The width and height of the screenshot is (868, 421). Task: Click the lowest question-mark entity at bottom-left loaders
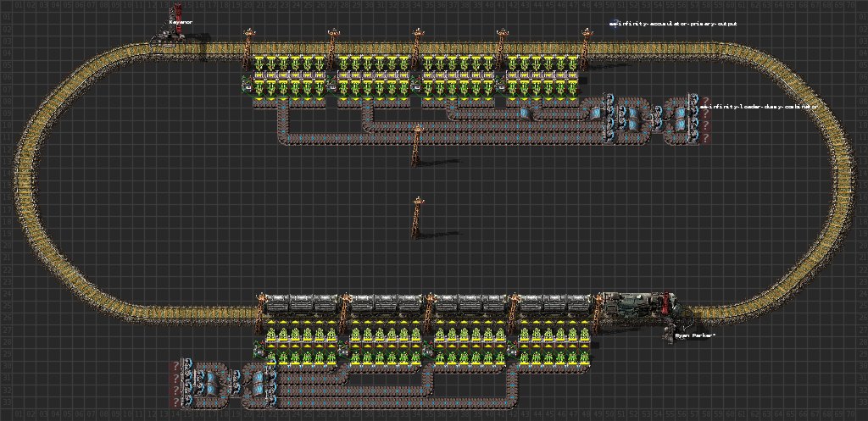176,402
